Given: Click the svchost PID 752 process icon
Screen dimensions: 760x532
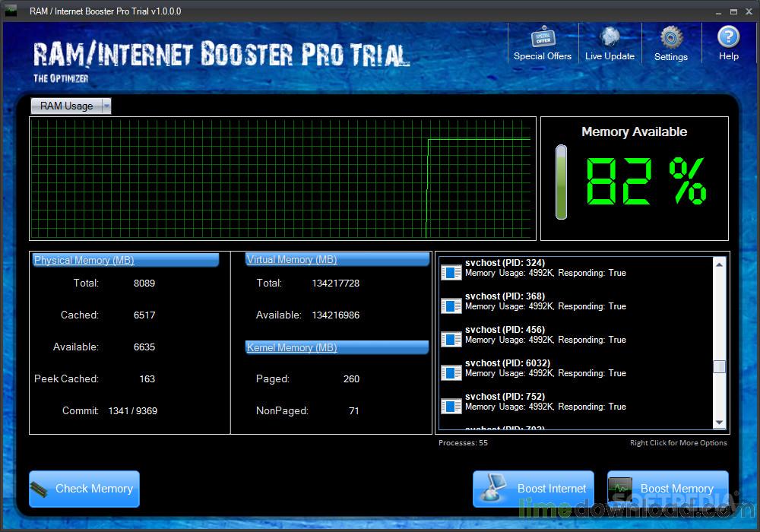Looking at the screenshot, I should [x=451, y=407].
